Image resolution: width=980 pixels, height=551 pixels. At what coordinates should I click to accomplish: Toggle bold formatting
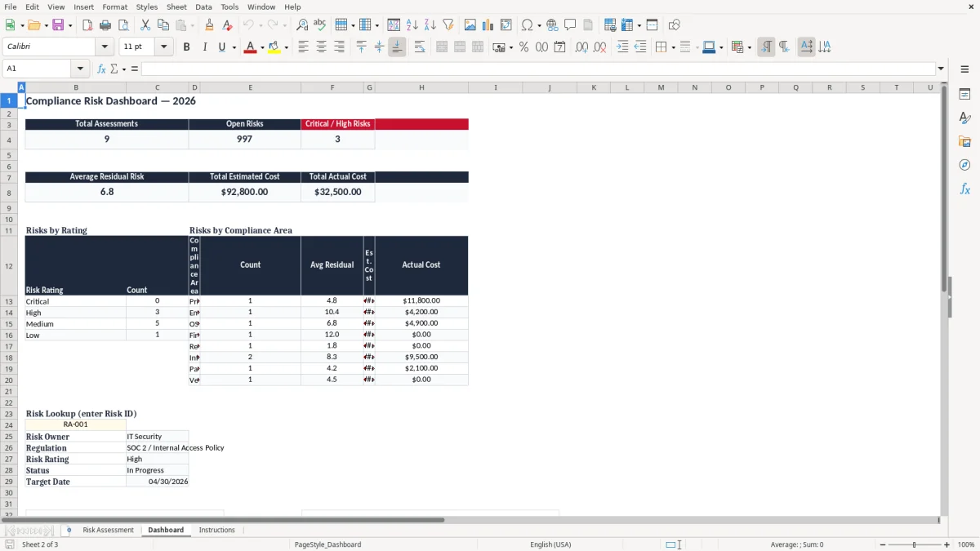[187, 47]
